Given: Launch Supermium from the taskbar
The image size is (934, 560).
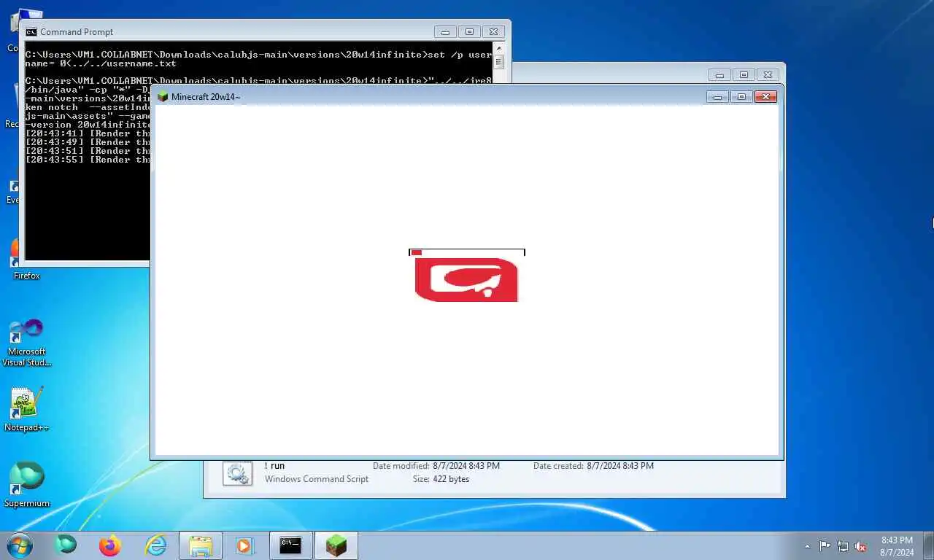Looking at the screenshot, I should [66, 545].
